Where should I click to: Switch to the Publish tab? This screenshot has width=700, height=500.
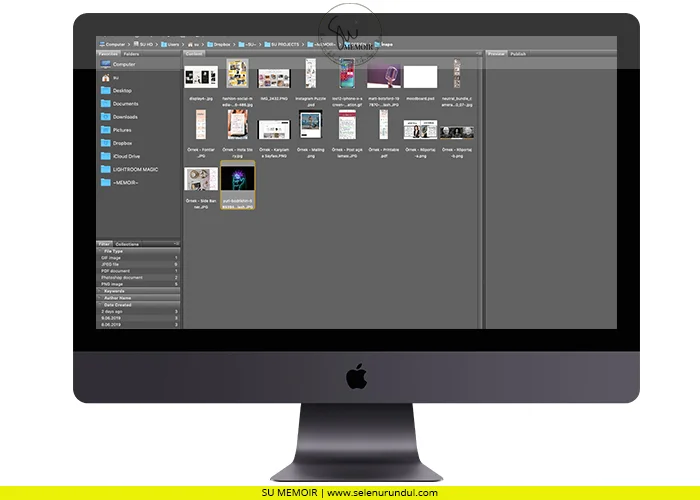518,54
